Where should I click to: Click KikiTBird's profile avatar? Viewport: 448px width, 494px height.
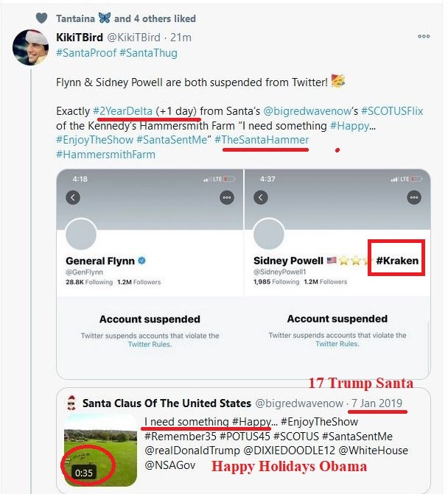click(x=32, y=47)
